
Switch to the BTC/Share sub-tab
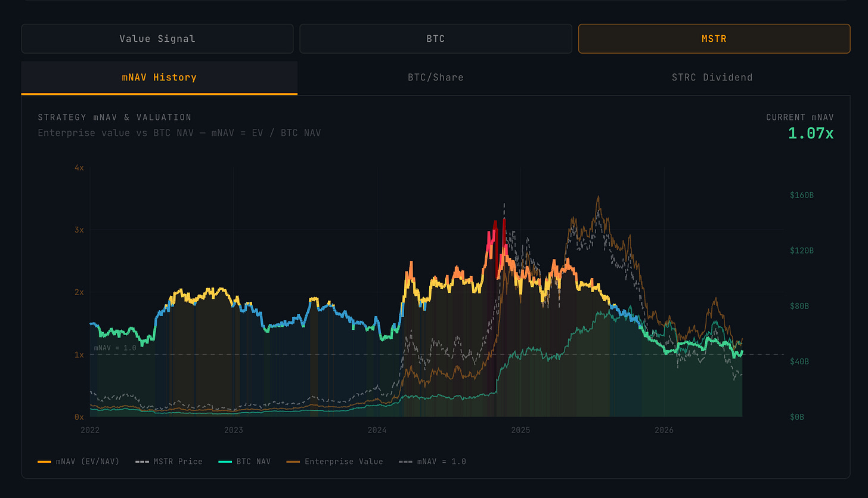[436, 78]
